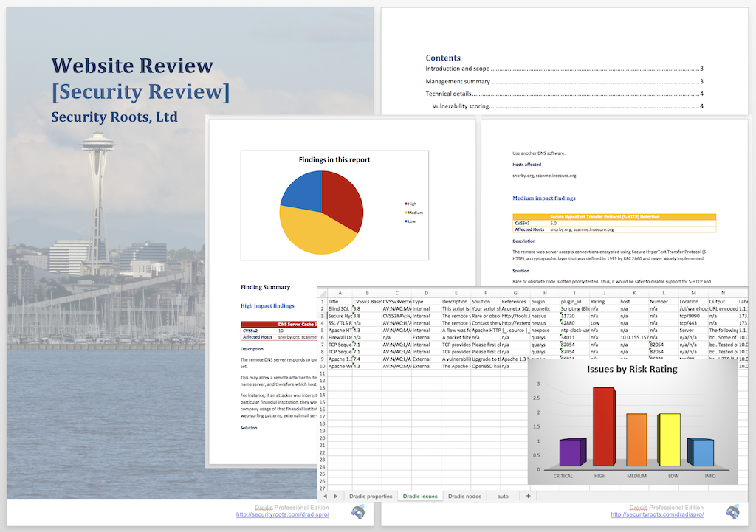This screenshot has height=532, width=756.
Task: Click the tcp/9090 Location cell
Action: point(693,316)
